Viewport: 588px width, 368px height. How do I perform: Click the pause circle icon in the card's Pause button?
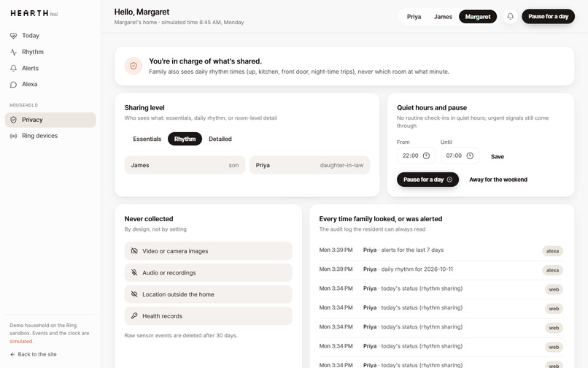(449, 180)
